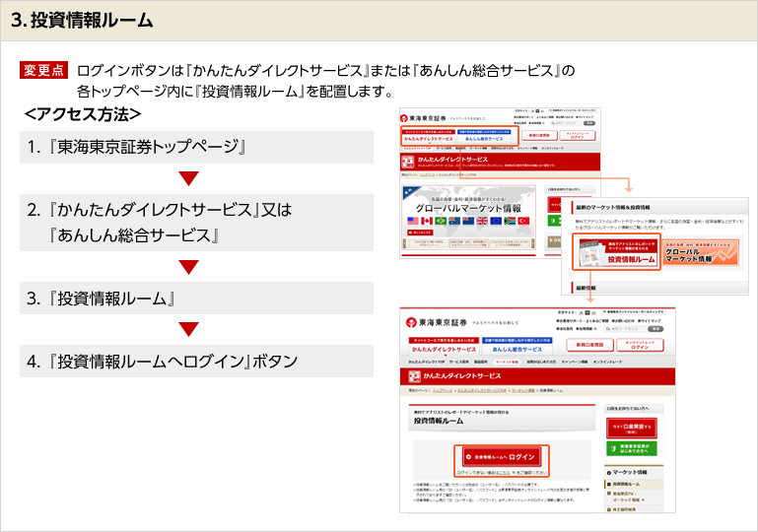Click 最新のマーケット情報&投資情報 heading in middle panel
The height and width of the screenshot is (532, 758).
coord(612,207)
